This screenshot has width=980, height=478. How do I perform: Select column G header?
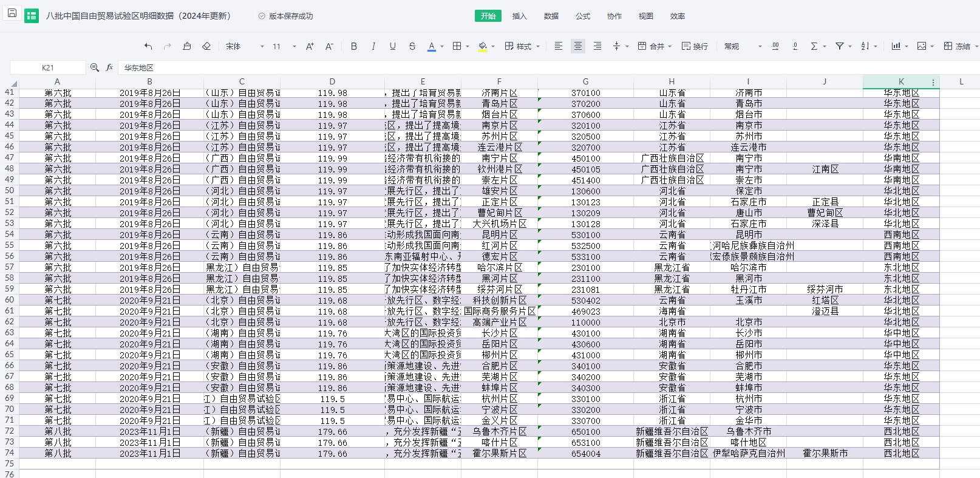(585, 81)
